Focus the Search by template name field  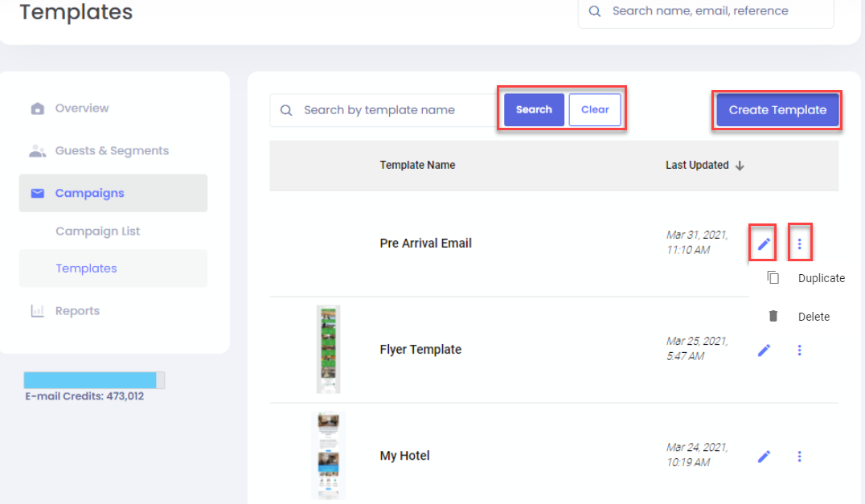(x=394, y=110)
